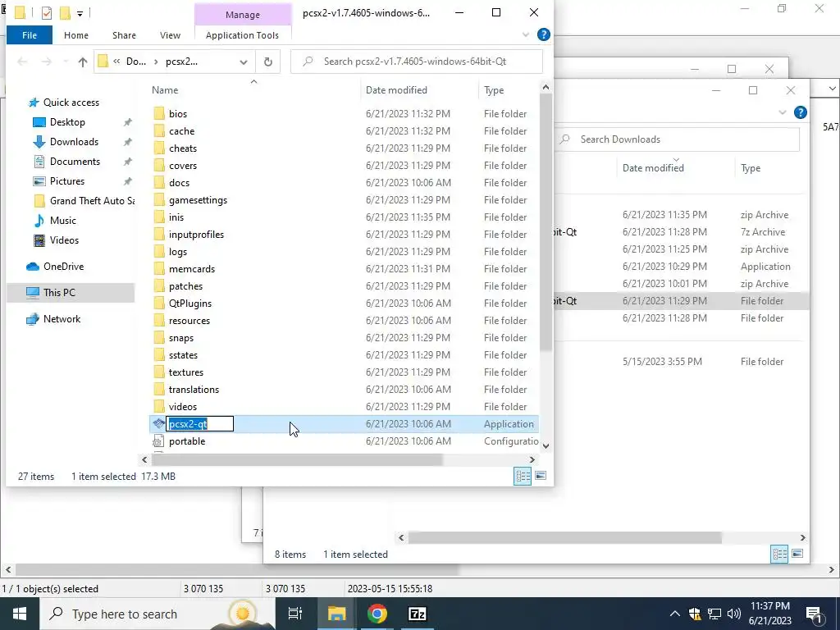Expand the ribbon chevron

(526, 34)
